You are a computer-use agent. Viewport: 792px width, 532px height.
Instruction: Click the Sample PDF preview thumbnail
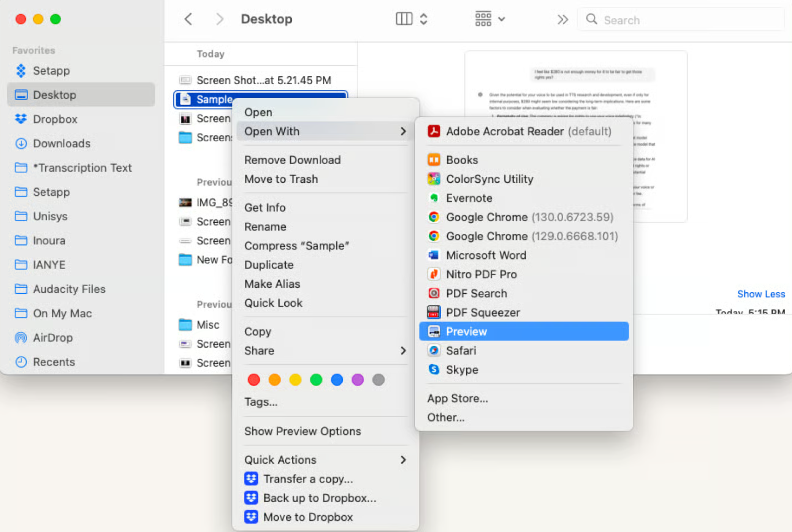tap(576, 136)
